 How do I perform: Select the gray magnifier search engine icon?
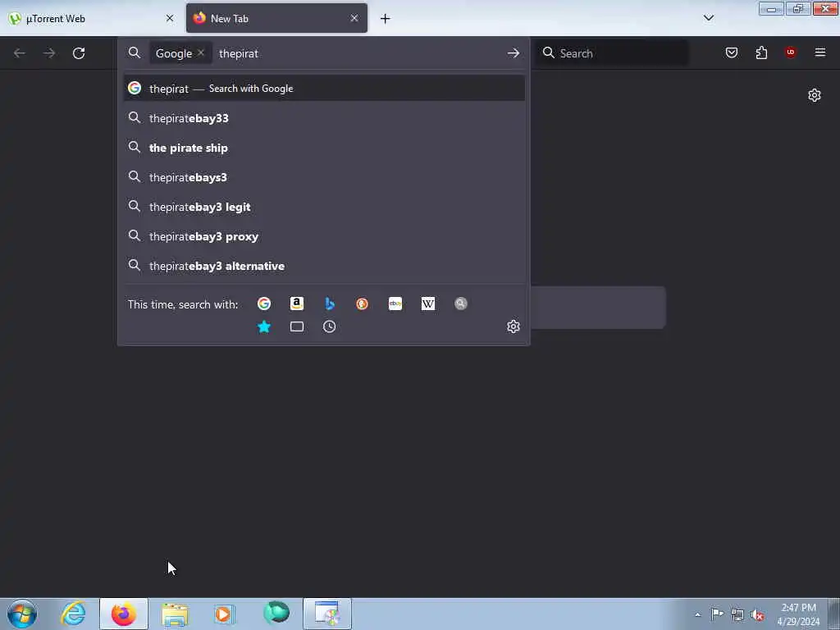[x=461, y=304]
